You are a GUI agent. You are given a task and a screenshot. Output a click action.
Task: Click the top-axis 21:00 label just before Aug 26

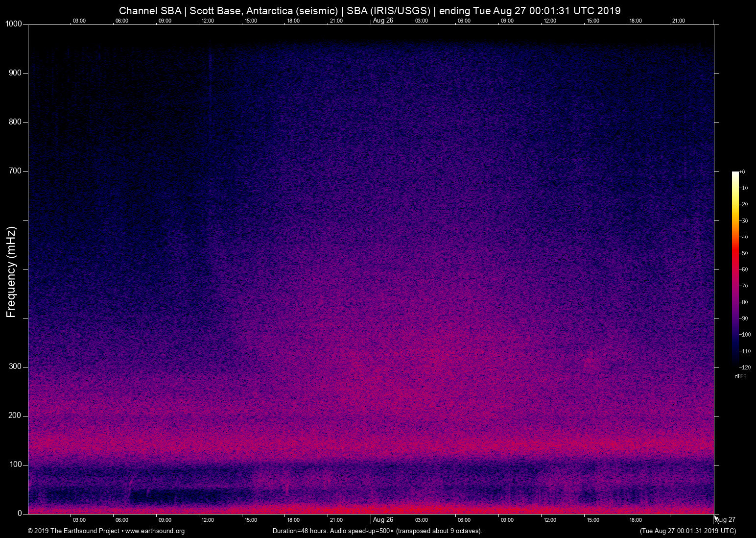coord(336,21)
